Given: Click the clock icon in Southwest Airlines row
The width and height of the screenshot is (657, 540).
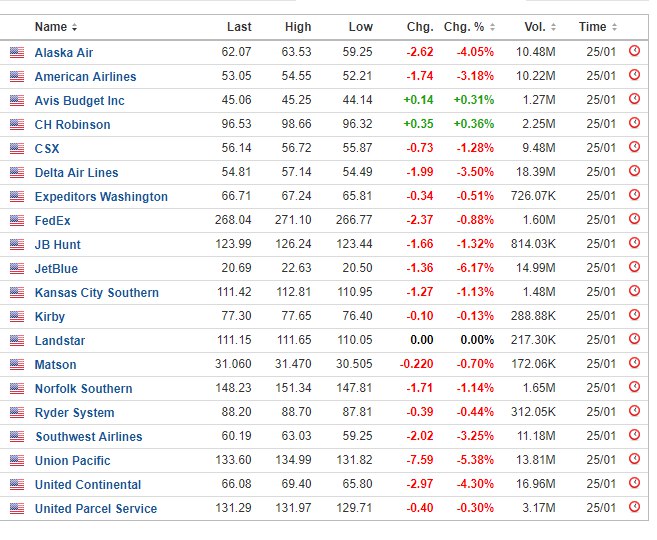Looking at the screenshot, I should [634, 435].
